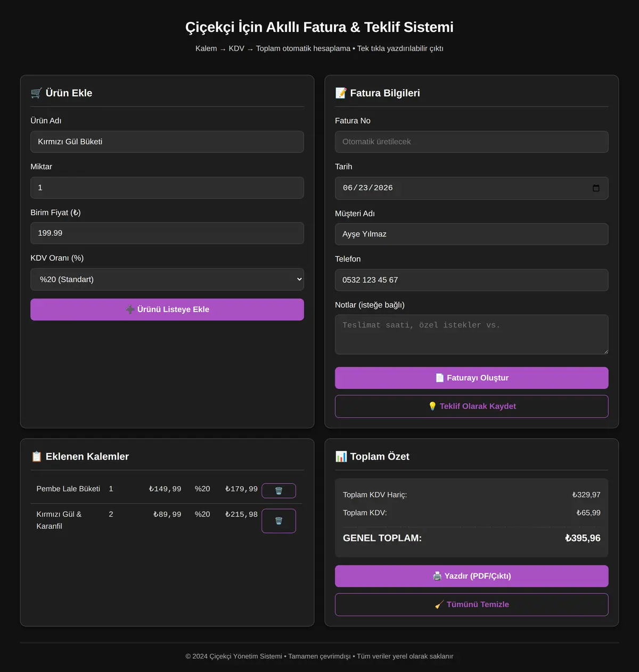Viewport: 639px width, 672px height.
Task: Click the ₺89,99 unit price cell
Action: 167,514
